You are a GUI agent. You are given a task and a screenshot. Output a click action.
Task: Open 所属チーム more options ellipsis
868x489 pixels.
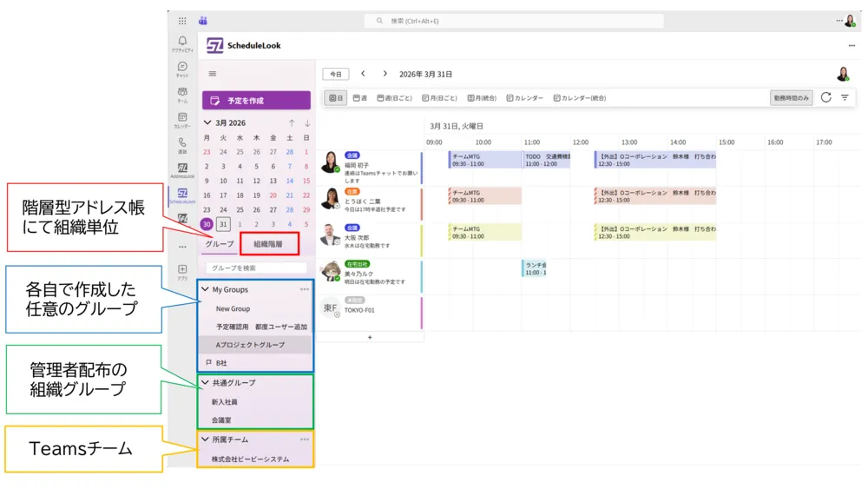point(305,439)
